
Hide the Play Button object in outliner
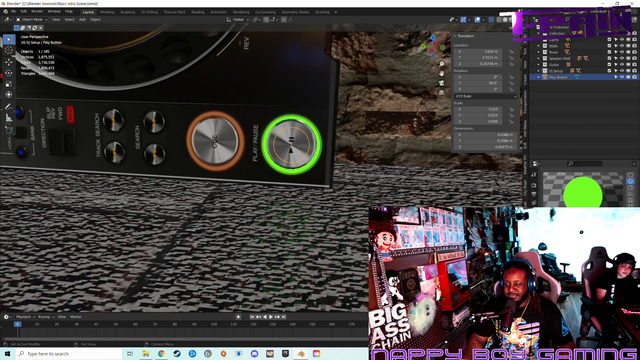[622, 77]
